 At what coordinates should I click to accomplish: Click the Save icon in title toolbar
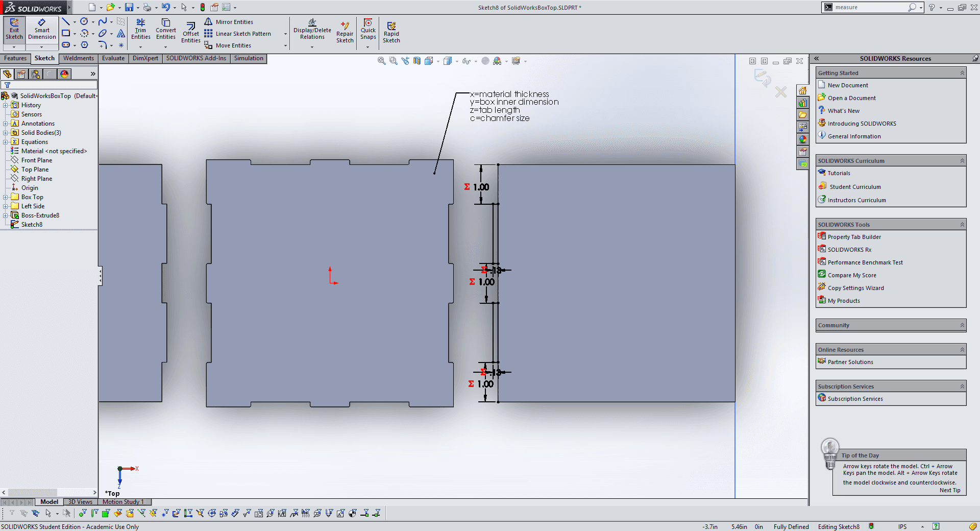tap(129, 7)
